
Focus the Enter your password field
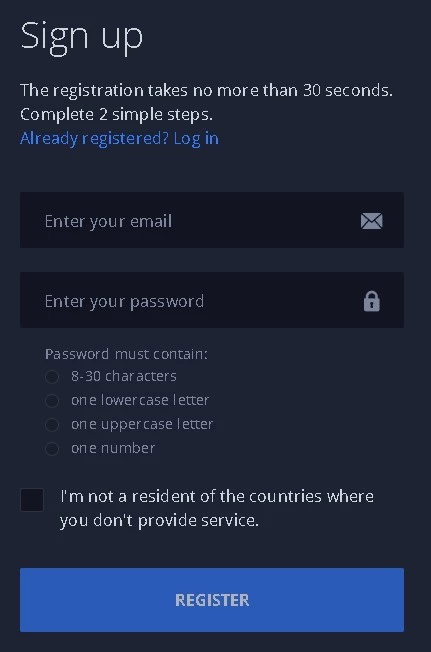(x=212, y=300)
